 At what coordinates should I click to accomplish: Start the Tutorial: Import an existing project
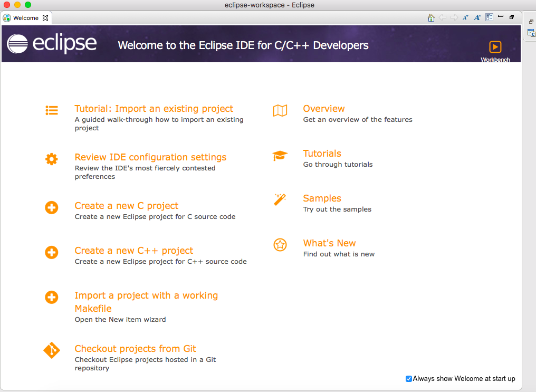(154, 108)
